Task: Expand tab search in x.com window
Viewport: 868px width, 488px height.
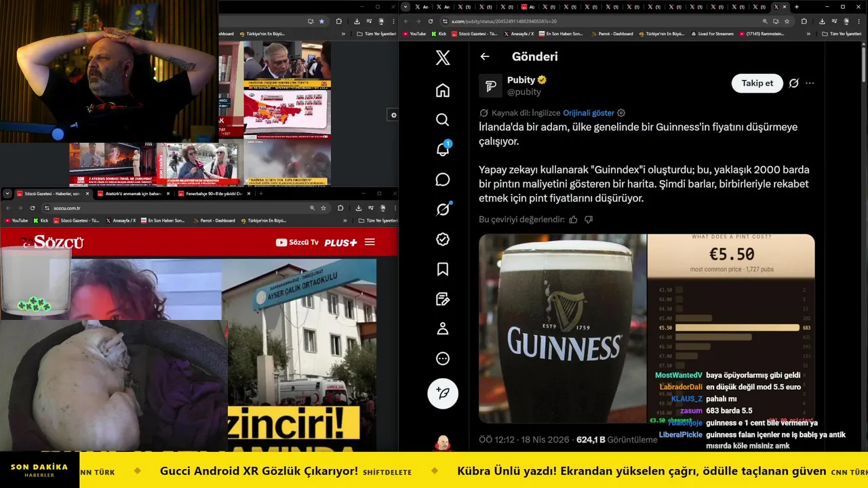Action: (x=406, y=7)
